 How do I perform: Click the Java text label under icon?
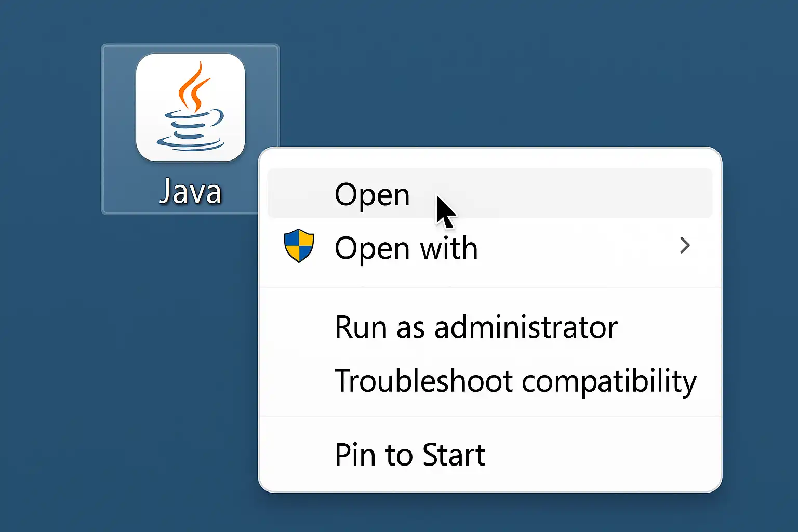[x=190, y=192]
